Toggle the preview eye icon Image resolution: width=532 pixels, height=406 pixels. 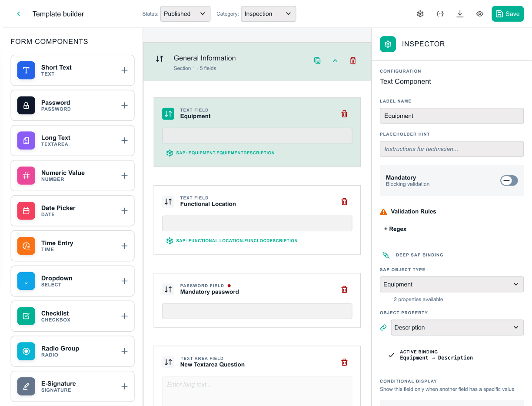(x=480, y=14)
